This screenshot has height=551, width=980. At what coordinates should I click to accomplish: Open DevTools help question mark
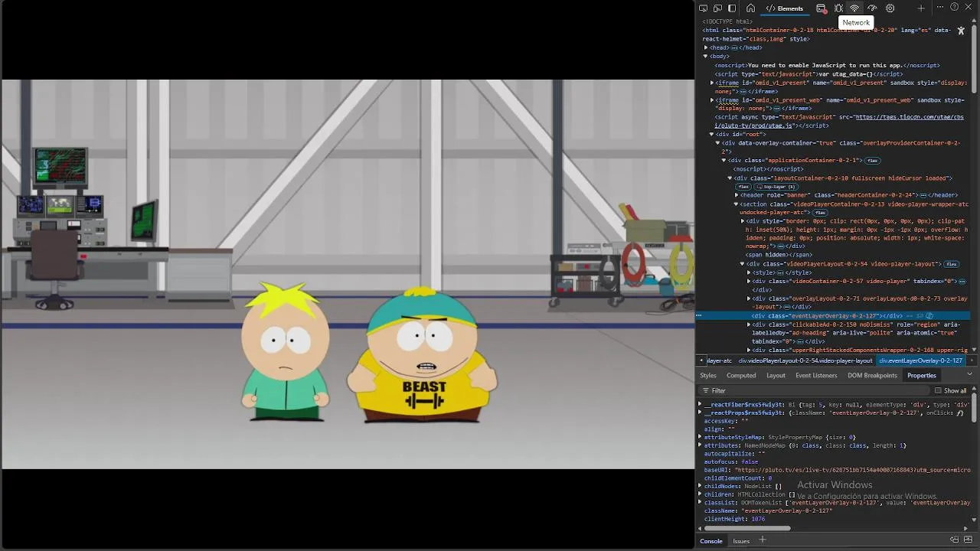954,8
